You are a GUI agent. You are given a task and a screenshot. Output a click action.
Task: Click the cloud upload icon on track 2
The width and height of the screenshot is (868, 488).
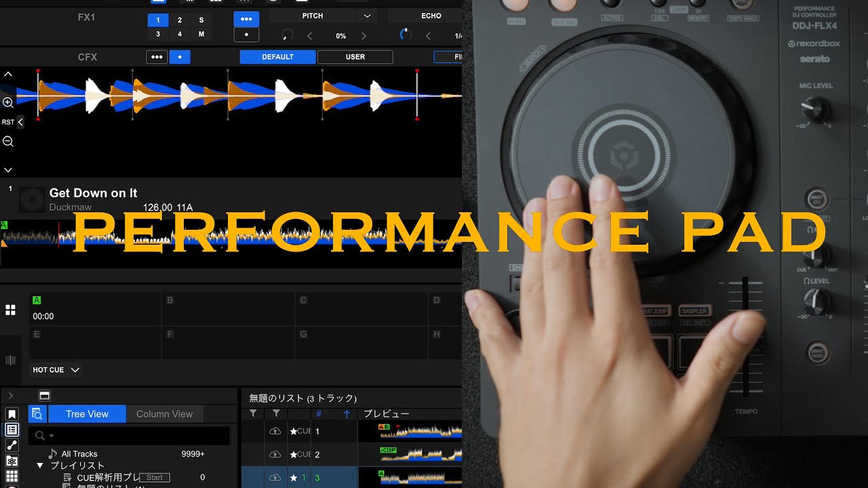coord(275,454)
